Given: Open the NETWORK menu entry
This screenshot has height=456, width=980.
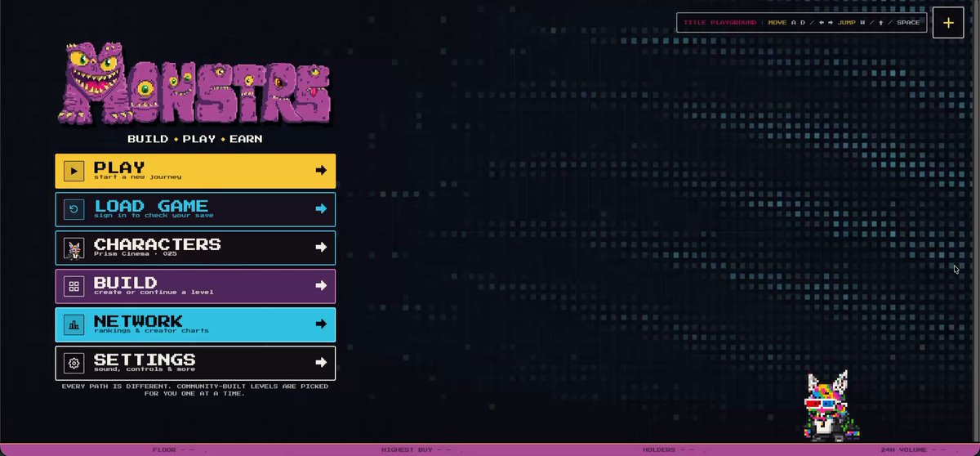Looking at the screenshot, I should 195,324.
